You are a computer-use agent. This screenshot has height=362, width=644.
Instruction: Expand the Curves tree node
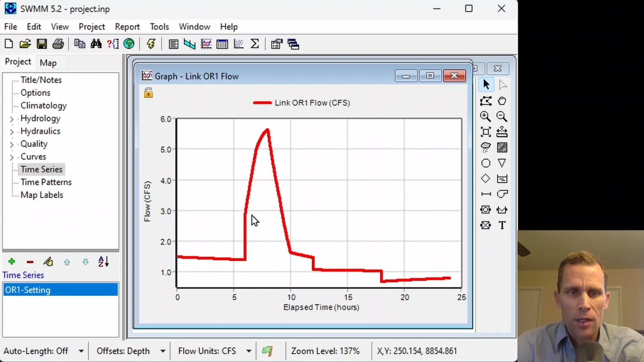(x=12, y=157)
